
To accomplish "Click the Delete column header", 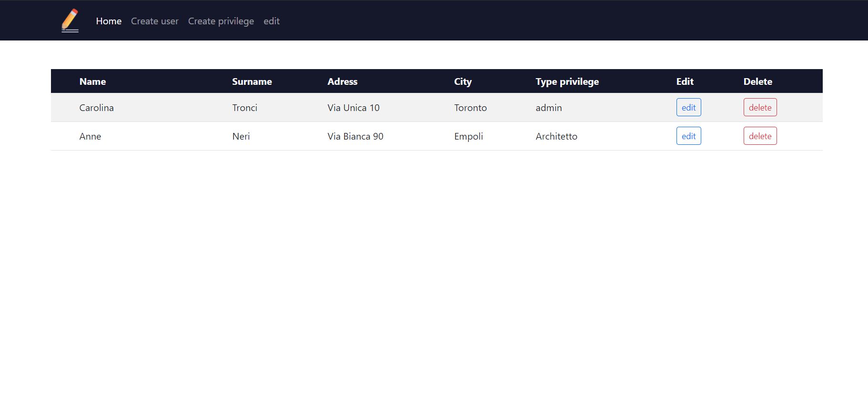I will pos(758,81).
